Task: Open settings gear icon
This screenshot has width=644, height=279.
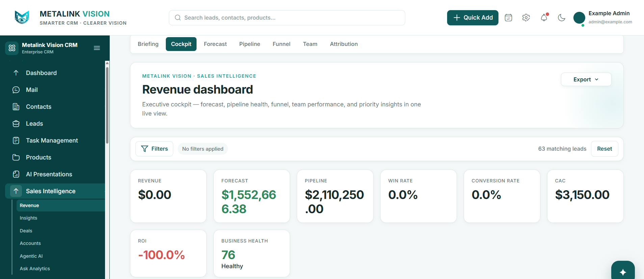Action: pos(526,18)
